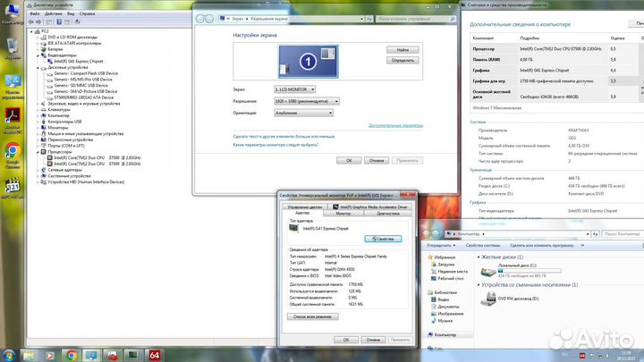Open Разрешение 1920 × 1080 dropdown
Image resolution: width=644 pixels, height=362 pixels.
pyautogui.click(x=307, y=101)
